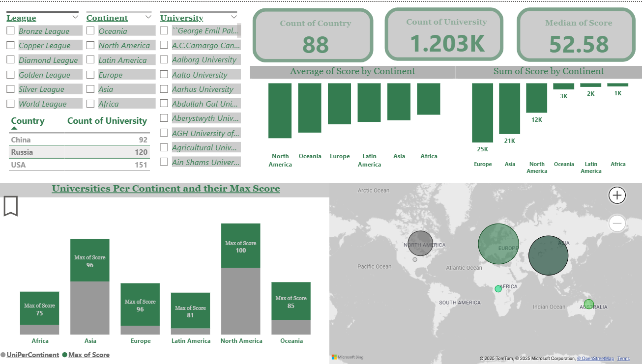The image size is (642, 364).
Task: Click the Terms link
Action: (623, 358)
